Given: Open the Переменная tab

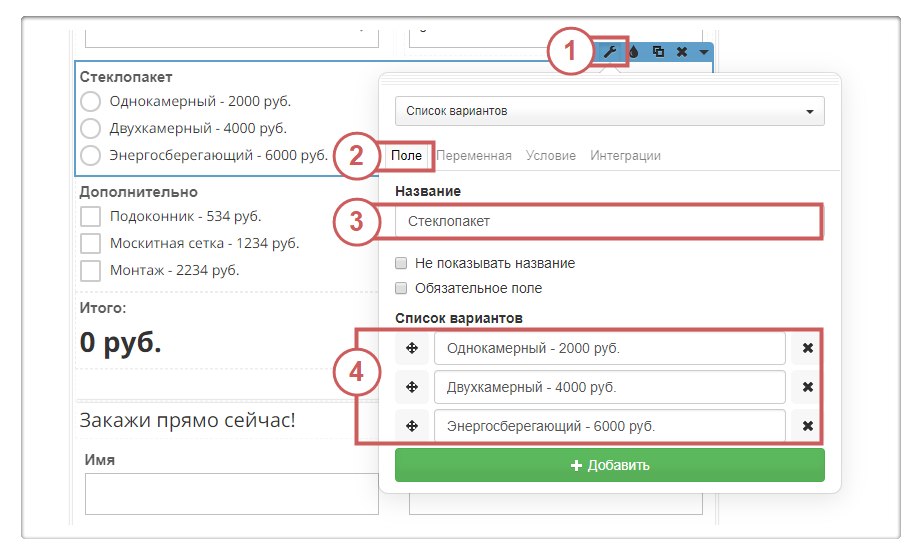Looking at the screenshot, I should (474, 156).
